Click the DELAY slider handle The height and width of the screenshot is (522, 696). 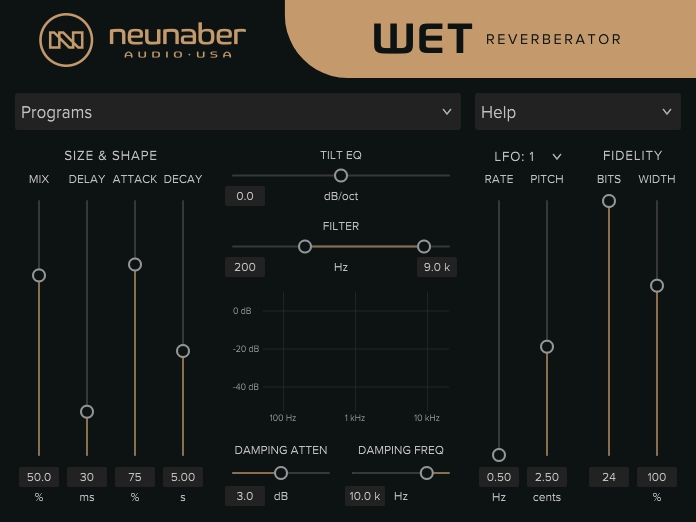87,412
